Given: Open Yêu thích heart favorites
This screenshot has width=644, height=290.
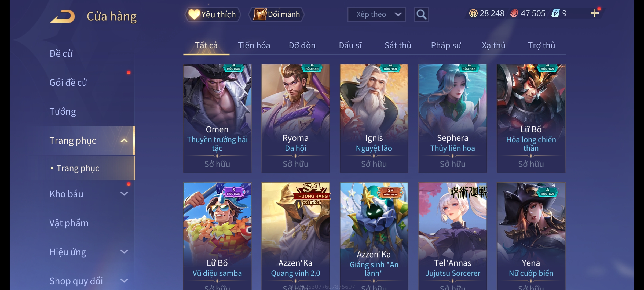Looking at the screenshot, I should [213, 15].
